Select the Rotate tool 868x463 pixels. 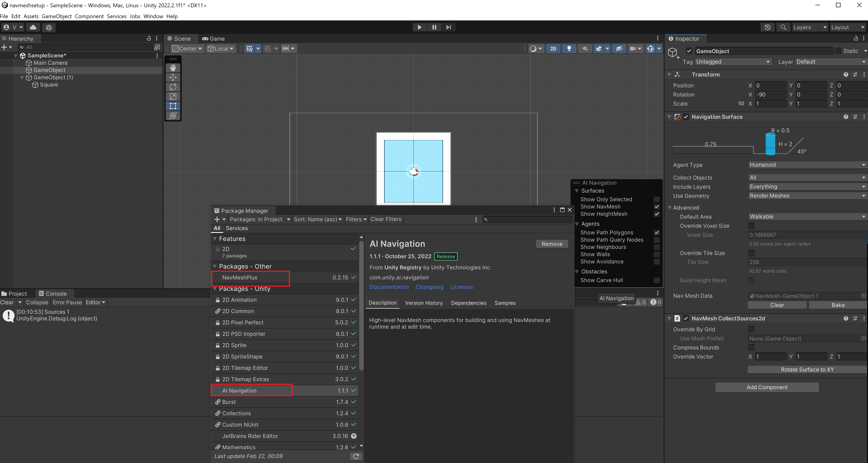click(173, 87)
